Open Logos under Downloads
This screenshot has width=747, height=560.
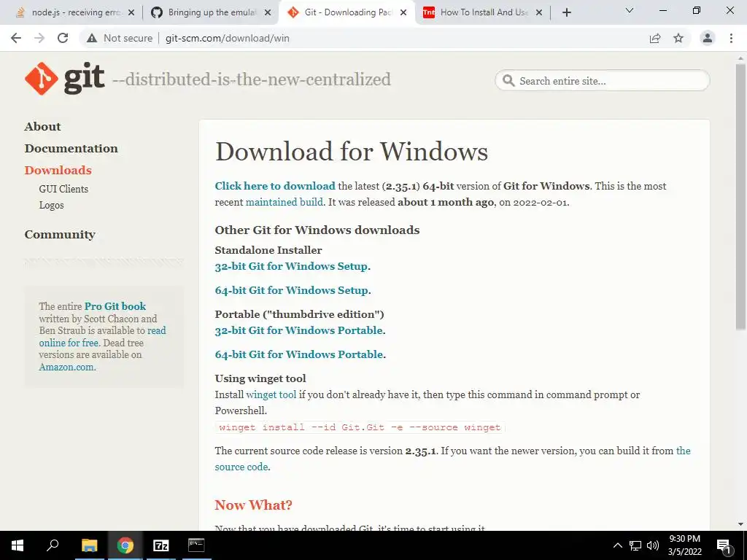point(51,205)
